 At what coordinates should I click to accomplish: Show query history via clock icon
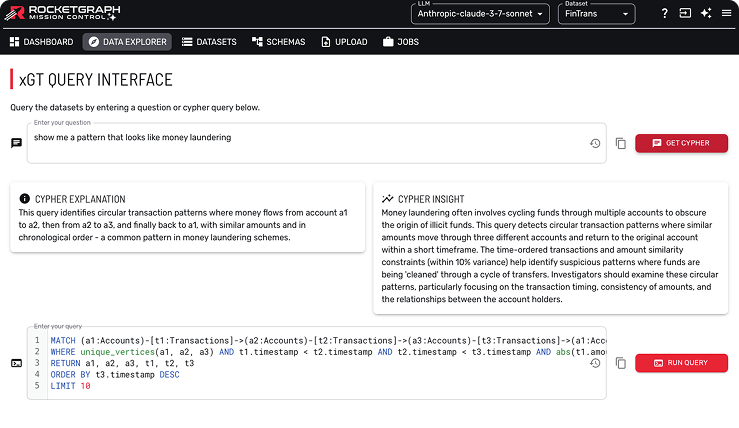[x=595, y=363]
